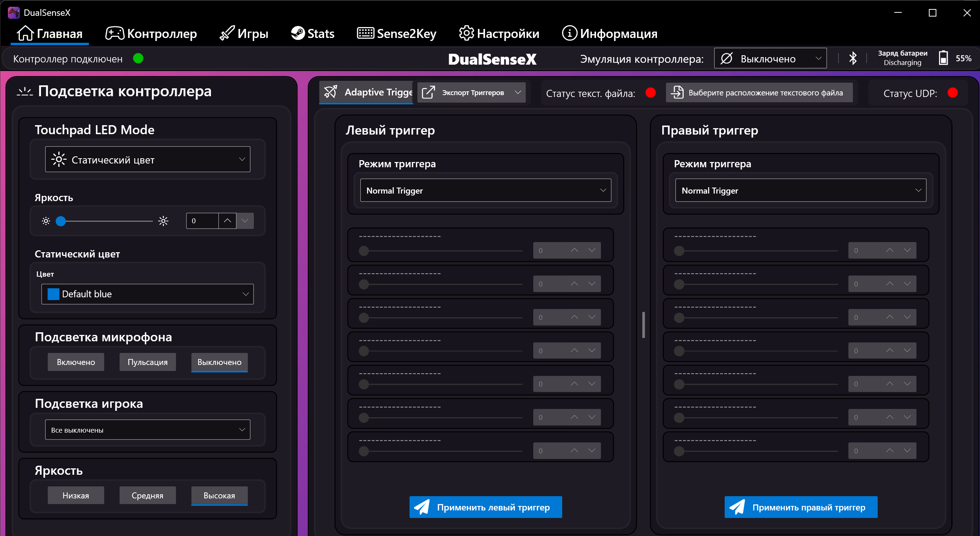Click the info circle icon of Информация
980x536 pixels.
(569, 33)
